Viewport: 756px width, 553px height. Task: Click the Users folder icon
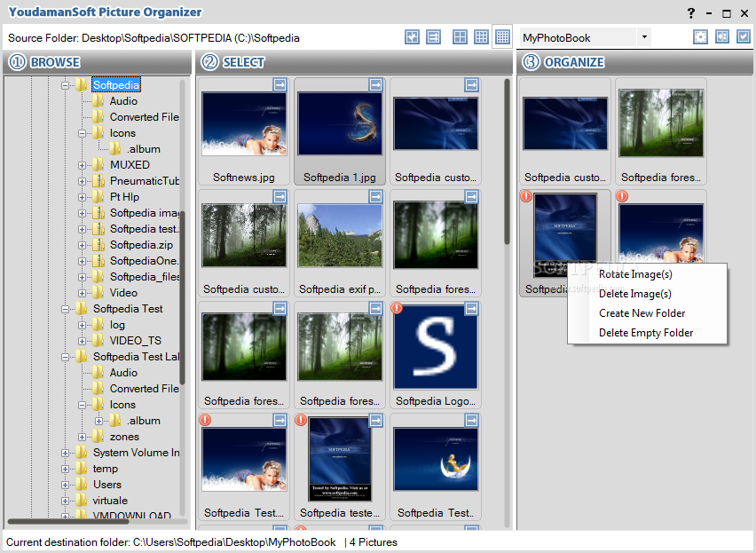pos(82,484)
